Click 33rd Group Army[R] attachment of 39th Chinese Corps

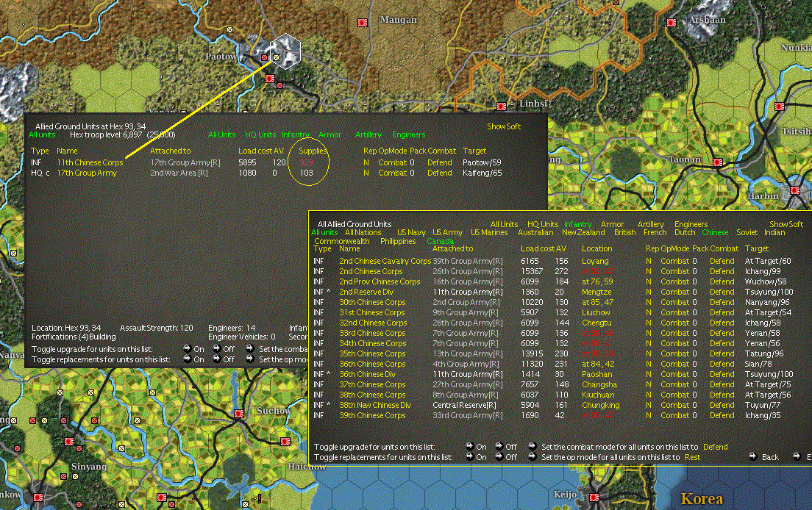[x=468, y=415]
